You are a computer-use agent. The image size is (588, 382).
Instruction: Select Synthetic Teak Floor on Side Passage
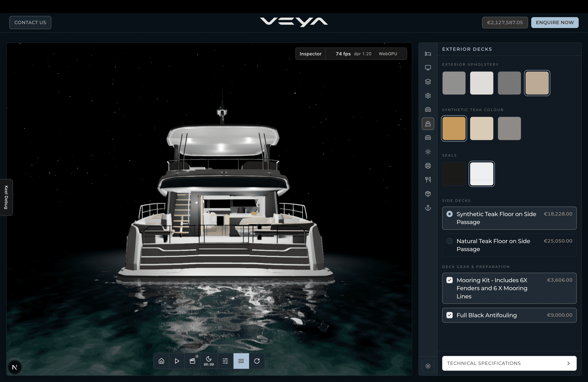coord(509,218)
